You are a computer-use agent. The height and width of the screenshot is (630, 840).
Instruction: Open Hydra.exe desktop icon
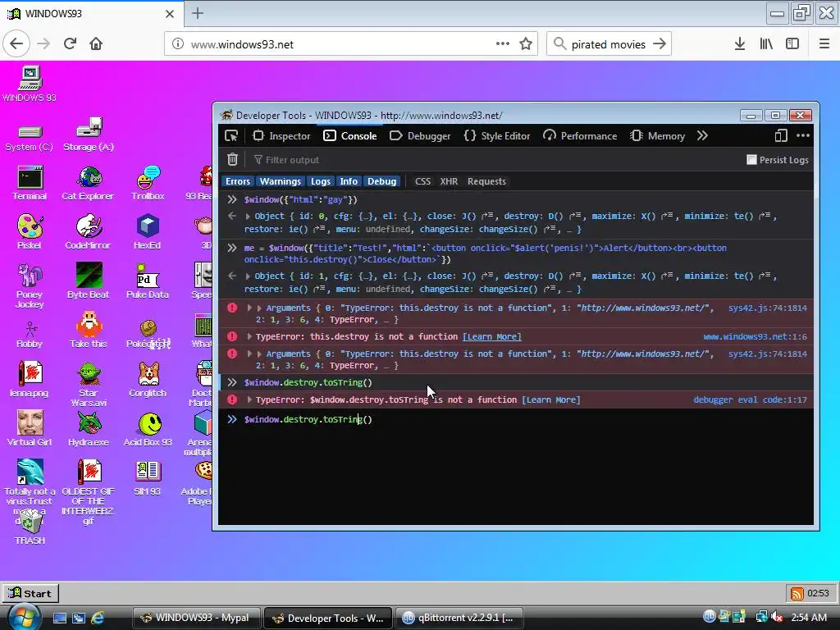89,429
